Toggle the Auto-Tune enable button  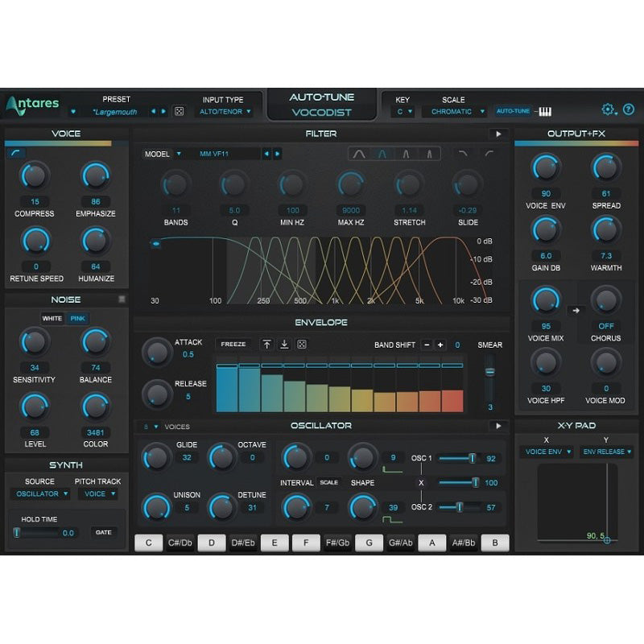click(513, 111)
